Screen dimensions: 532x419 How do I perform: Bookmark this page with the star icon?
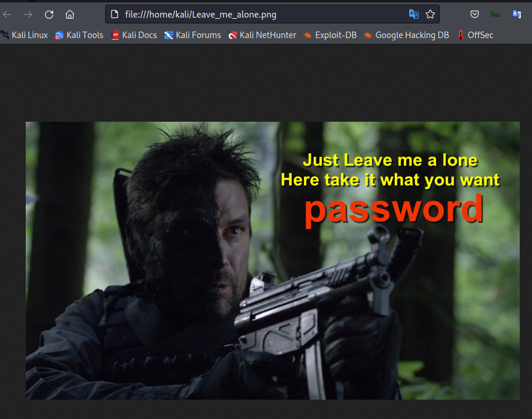430,15
